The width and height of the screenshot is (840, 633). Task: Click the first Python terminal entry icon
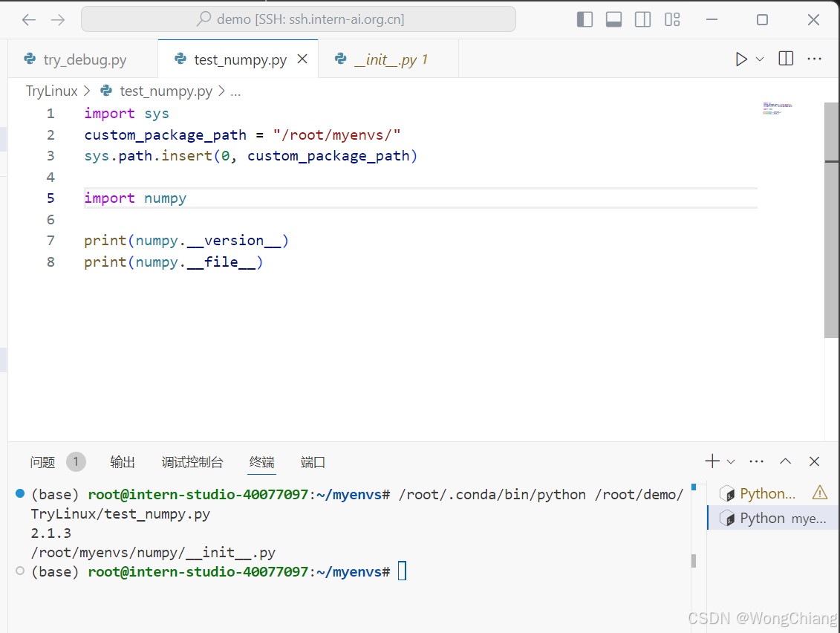tap(727, 493)
